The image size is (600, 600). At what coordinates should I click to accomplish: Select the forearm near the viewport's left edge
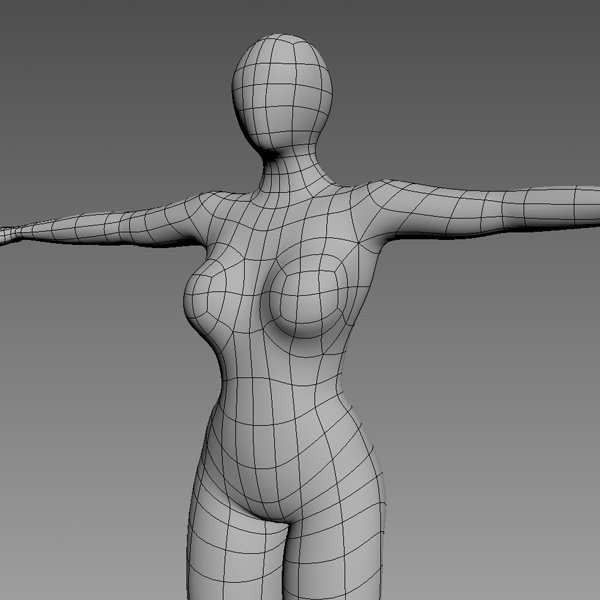click(60, 229)
